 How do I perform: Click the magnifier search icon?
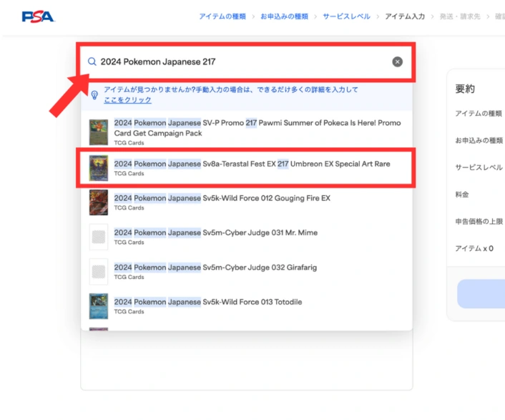click(92, 62)
